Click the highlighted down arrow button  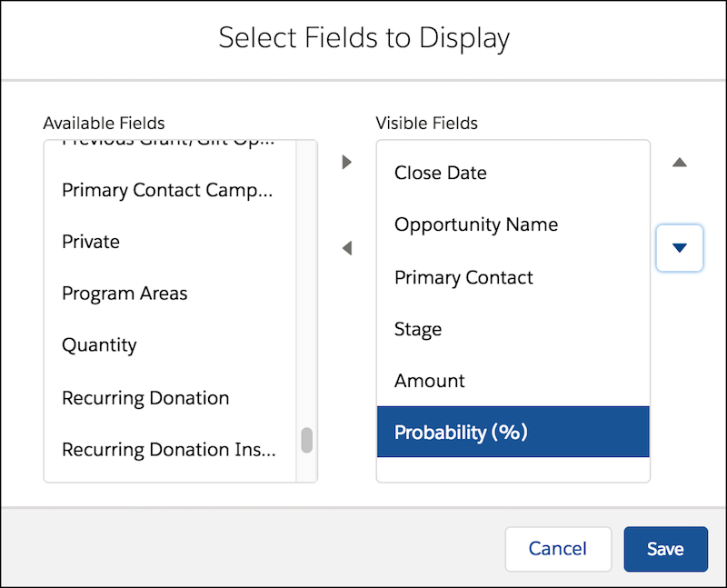pyautogui.click(x=680, y=247)
